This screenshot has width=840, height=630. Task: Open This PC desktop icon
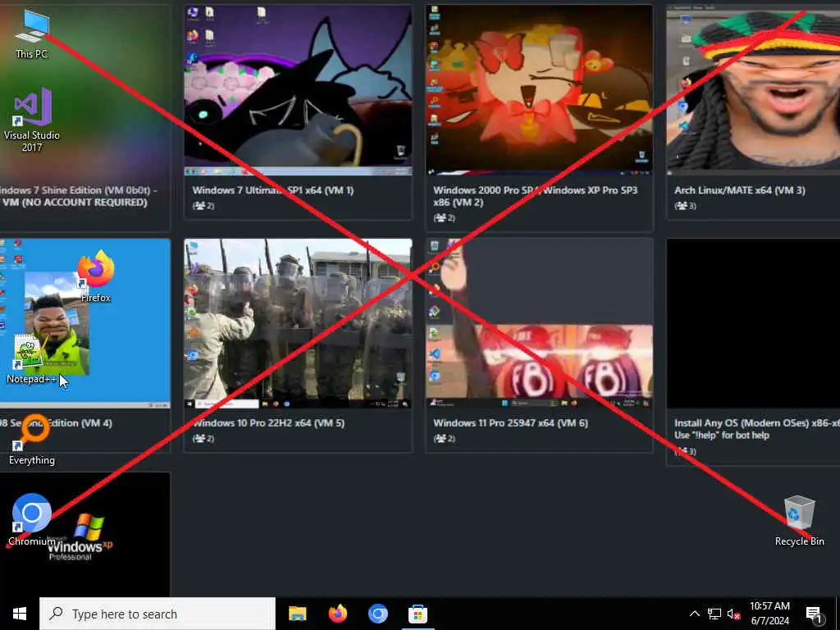(x=32, y=33)
